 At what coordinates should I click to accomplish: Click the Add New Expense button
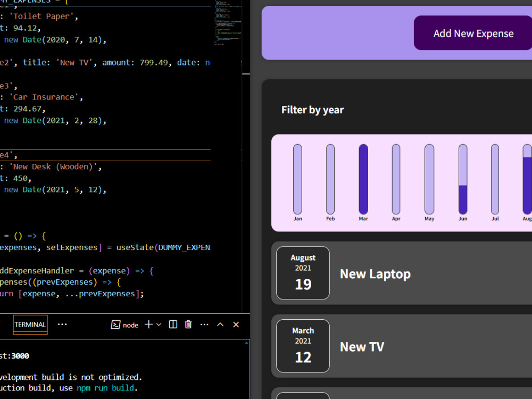pos(473,33)
